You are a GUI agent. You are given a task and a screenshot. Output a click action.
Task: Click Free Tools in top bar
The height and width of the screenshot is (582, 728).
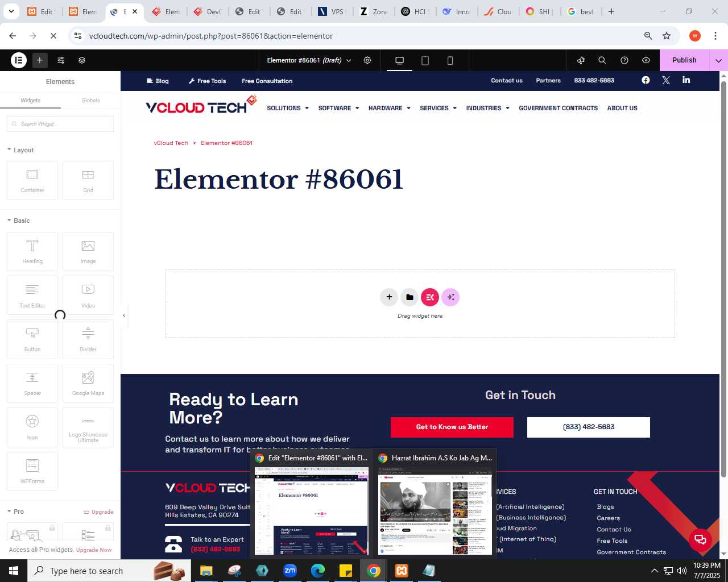point(207,81)
